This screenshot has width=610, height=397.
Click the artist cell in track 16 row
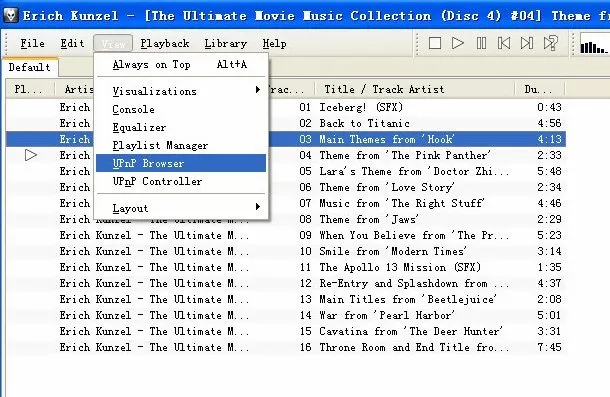click(154, 347)
